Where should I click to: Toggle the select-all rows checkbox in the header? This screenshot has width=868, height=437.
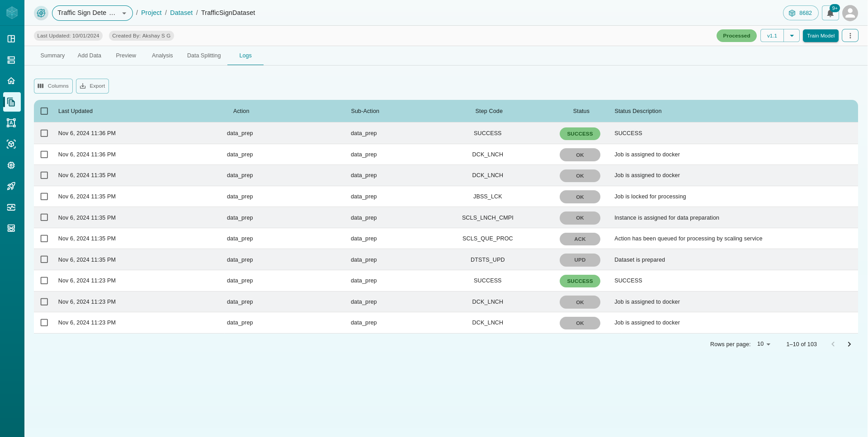(44, 111)
